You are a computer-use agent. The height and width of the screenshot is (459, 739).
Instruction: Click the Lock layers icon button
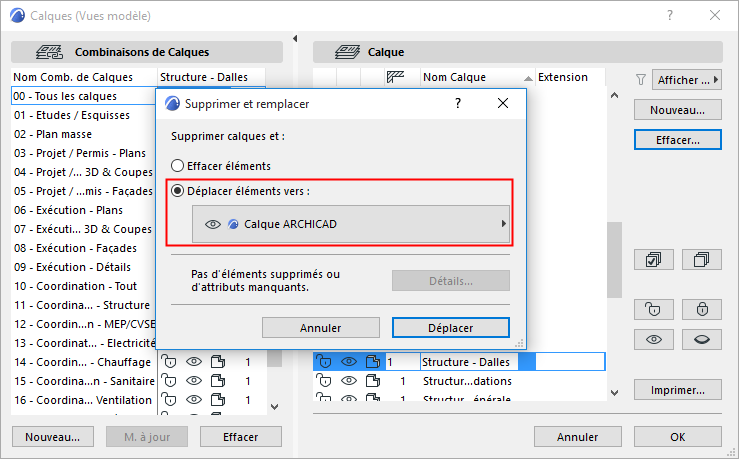coord(702,307)
